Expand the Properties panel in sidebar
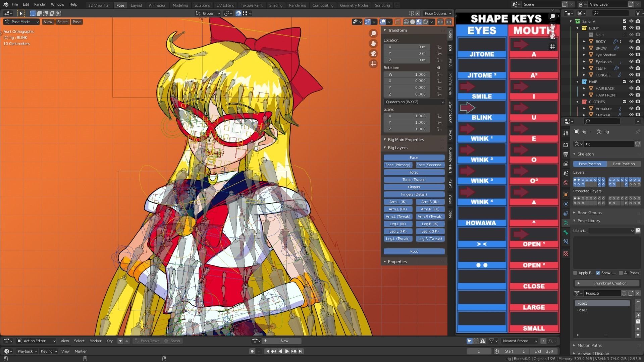This screenshot has width=644, height=362. 385,261
